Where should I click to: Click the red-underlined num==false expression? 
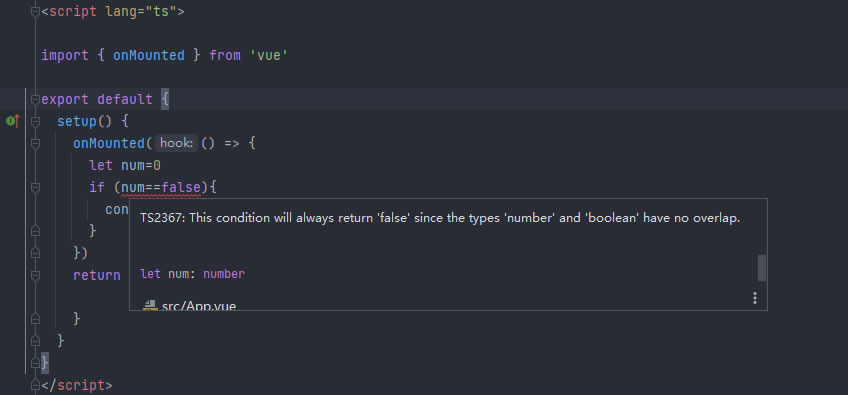(x=161, y=188)
